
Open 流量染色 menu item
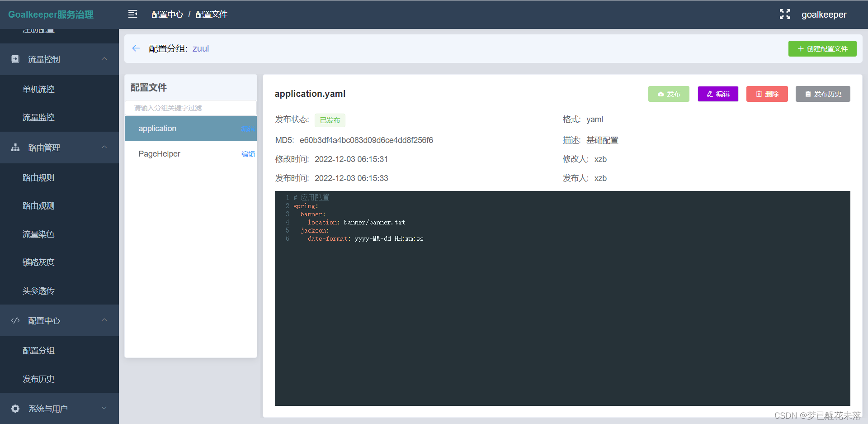click(x=59, y=234)
